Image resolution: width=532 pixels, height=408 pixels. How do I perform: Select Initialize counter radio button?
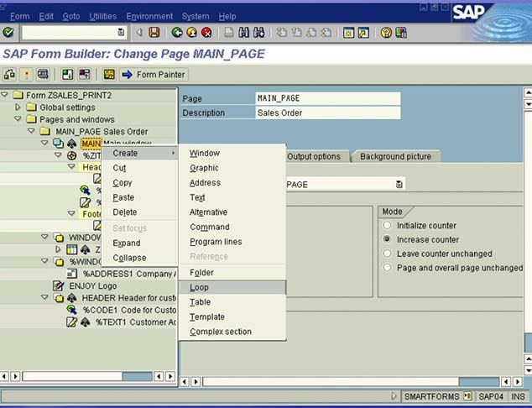[387, 225]
